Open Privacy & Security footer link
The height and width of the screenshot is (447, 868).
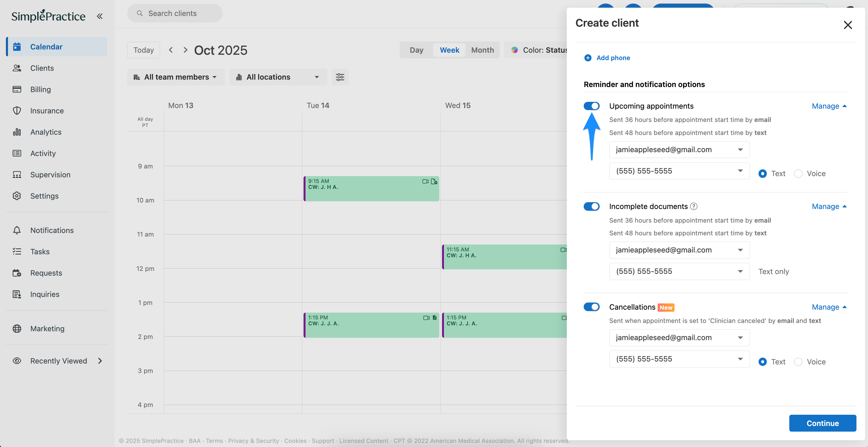(254, 440)
